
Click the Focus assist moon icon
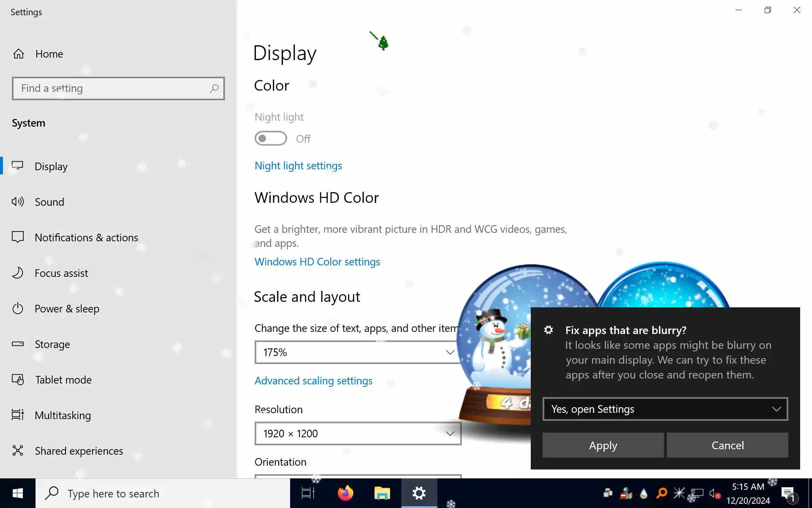(x=18, y=273)
